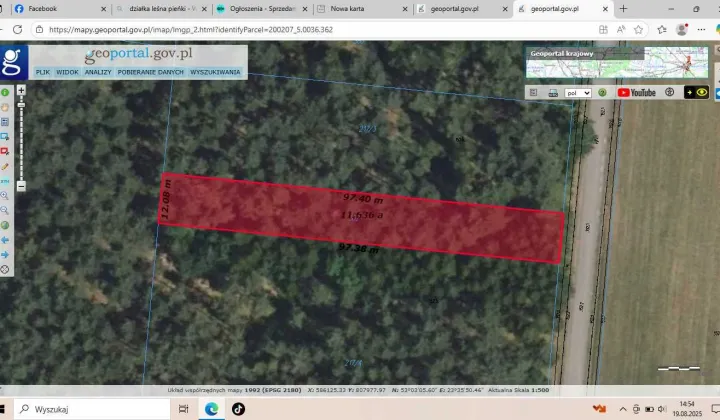Select the blue rectangle selection tool
720x420 pixels.
click(x=5, y=137)
